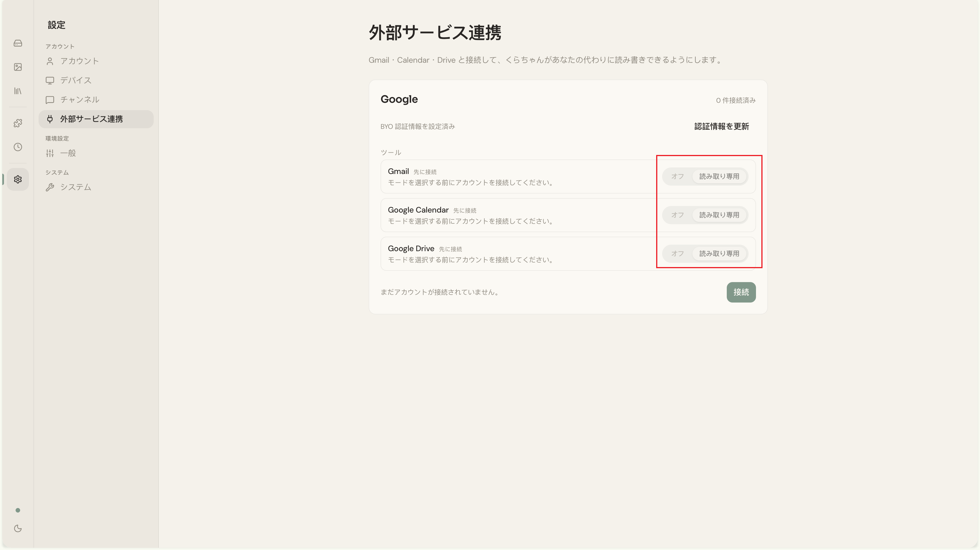
Task: Set Google Drive mode to オフ
Action: pos(677,253)
